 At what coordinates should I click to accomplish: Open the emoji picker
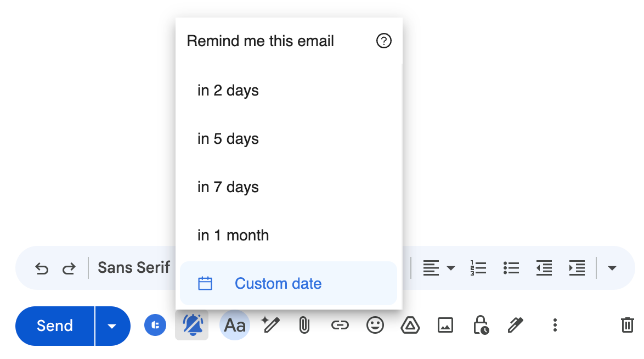tap(375, 325)
